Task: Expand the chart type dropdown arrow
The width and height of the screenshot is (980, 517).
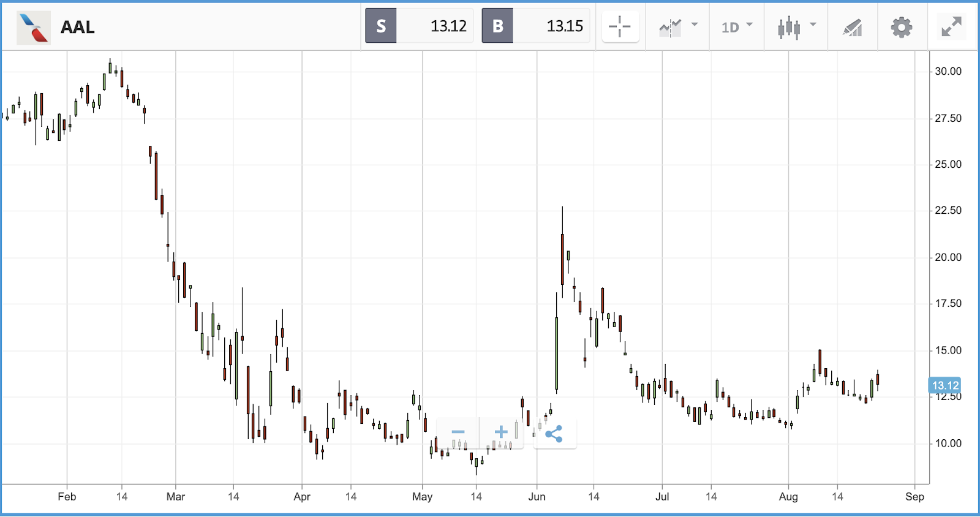Action: point(813,25)
